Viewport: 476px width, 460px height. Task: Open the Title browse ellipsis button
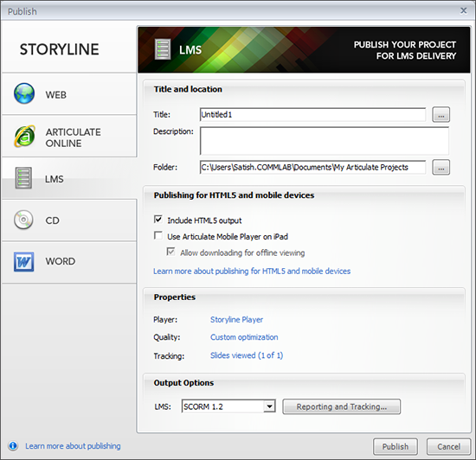click(x=441, y=115)
